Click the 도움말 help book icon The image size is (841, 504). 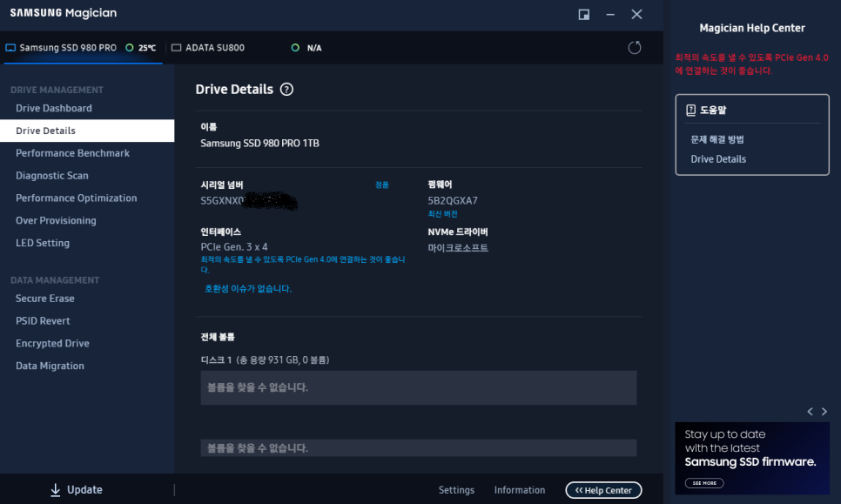click(x=691, y=110)
